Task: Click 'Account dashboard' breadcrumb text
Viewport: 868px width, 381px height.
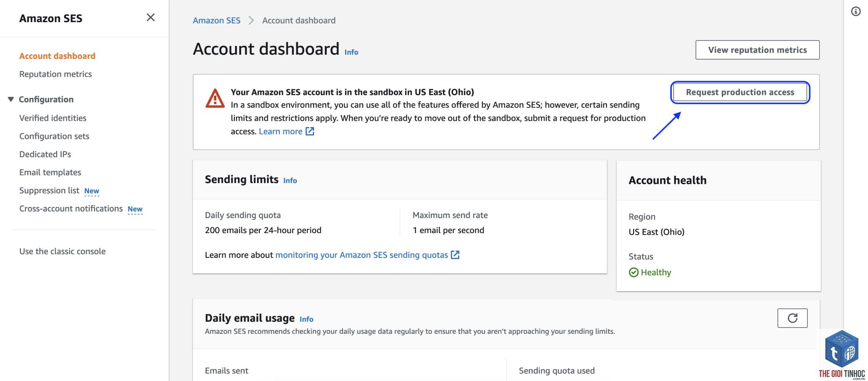Action: coord(299,20)
